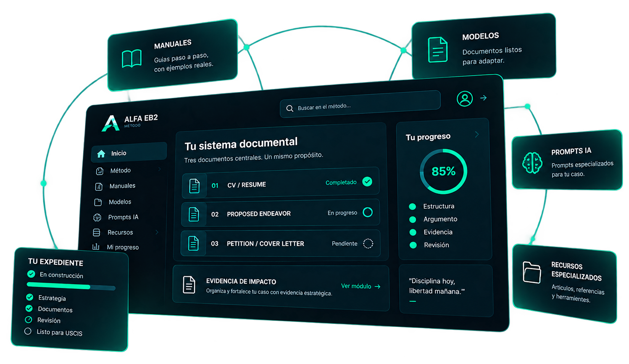Click the Manuales document icon in sidebar
629x364 pixels.
pyautogui.click(x=99, y=187)
